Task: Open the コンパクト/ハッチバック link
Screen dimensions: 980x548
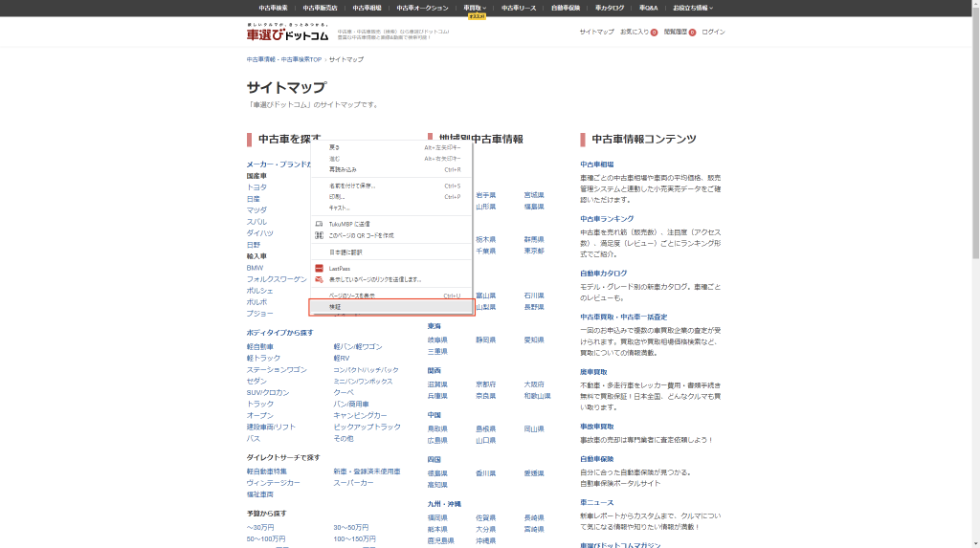Action: pyautogui.click(x=366, y=370)
